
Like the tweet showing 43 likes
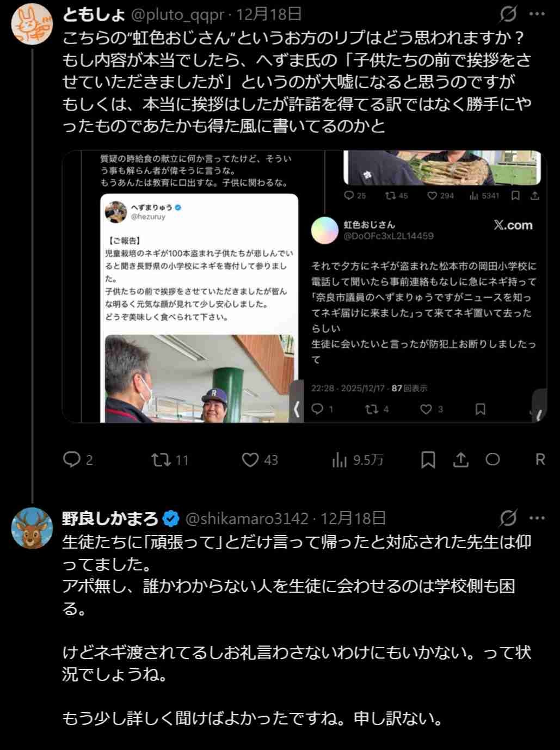260,460
